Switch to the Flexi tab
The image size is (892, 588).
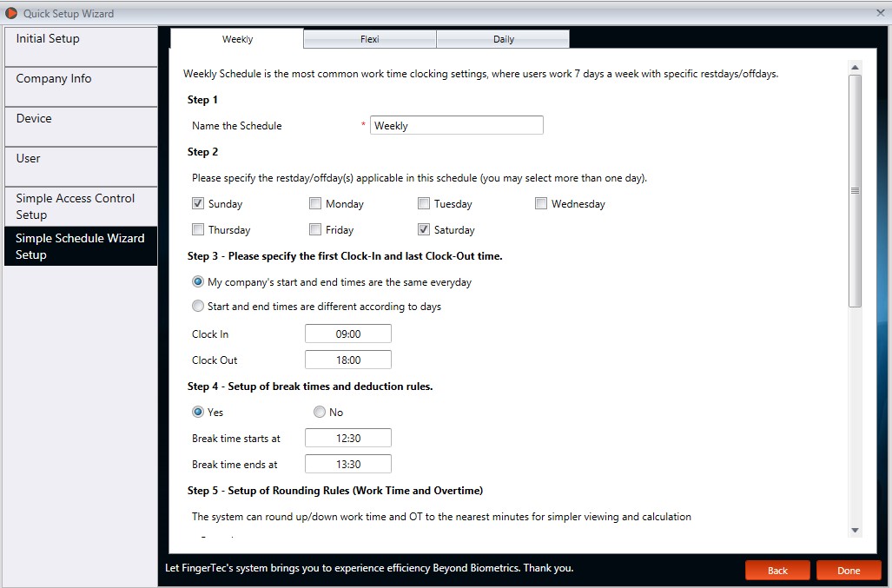(x=370, y=39)
